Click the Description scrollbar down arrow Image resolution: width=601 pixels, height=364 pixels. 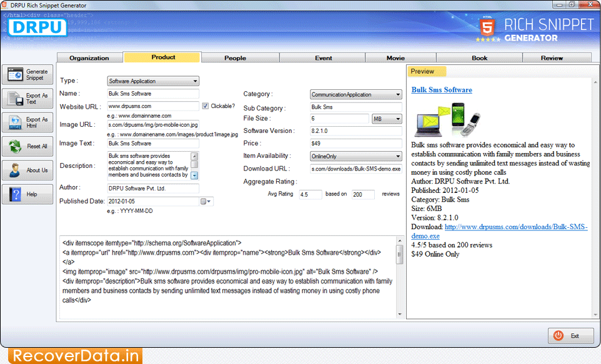[x=194, y=175]
